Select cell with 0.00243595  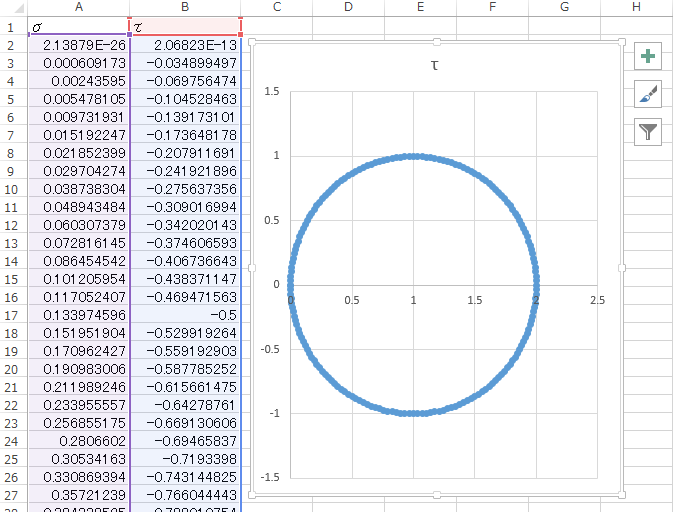(x=79, y=81)
